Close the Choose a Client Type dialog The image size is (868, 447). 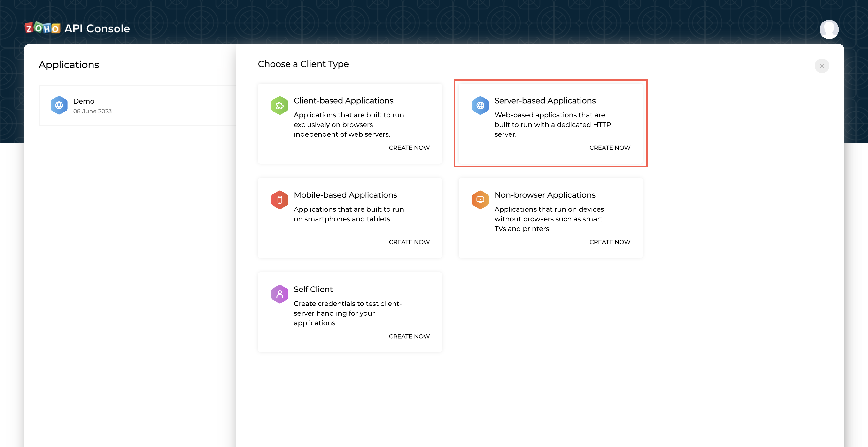click(x=822, y=66)
